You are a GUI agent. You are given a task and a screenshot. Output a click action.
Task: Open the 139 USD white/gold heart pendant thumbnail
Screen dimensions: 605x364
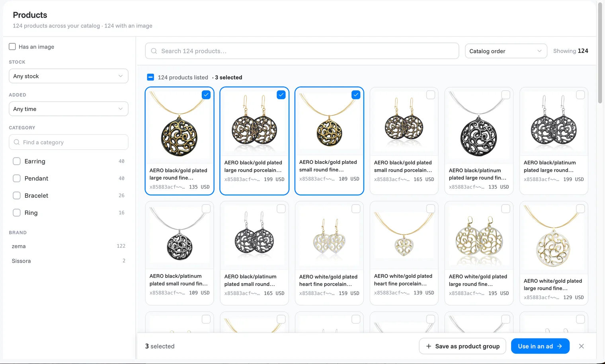pos(404,236)
